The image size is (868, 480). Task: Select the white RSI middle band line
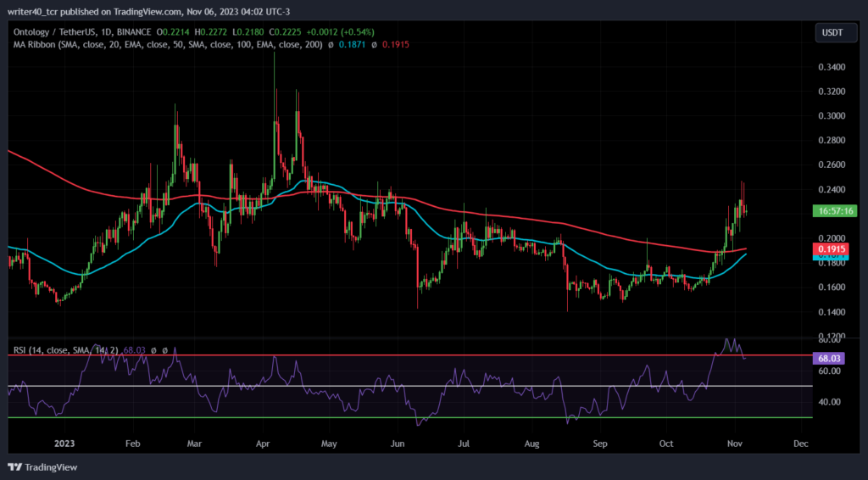pyautogui.click(x=409, y=387)
